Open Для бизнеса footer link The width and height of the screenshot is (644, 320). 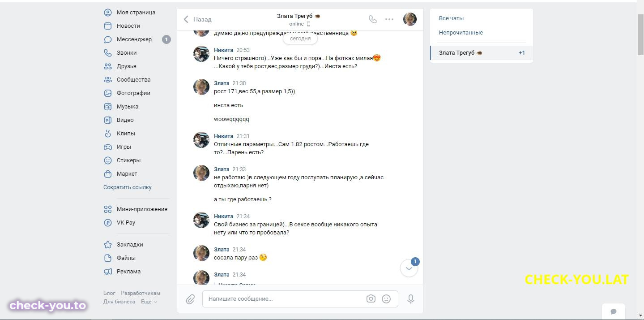[119, 302]
